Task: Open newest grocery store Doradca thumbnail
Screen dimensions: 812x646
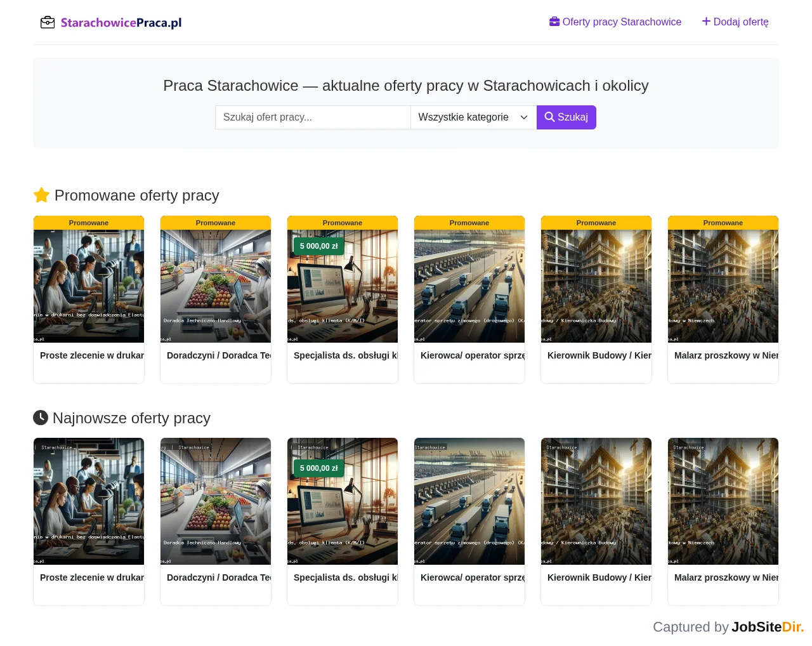Action: [x=216, y=501]
